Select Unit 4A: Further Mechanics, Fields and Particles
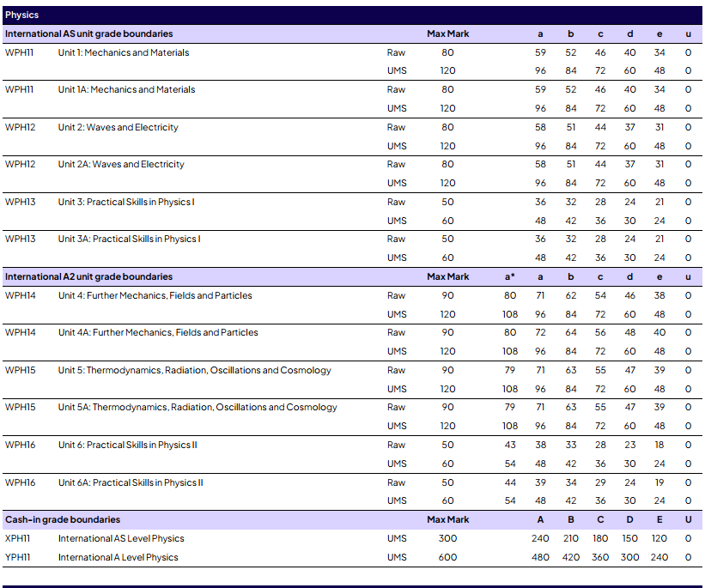Screen dimensions: 705x588 [x=158, y=332]
